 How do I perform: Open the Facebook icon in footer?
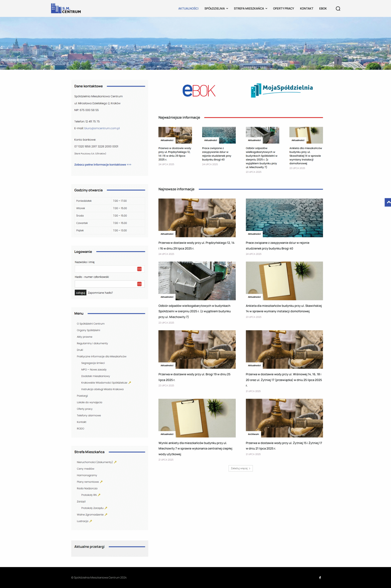click(320, 577)
